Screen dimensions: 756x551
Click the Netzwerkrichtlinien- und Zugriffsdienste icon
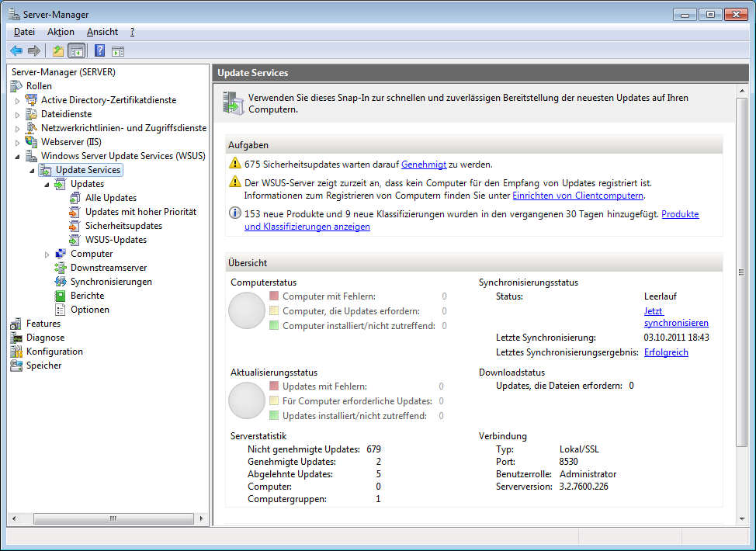point(31,128)
